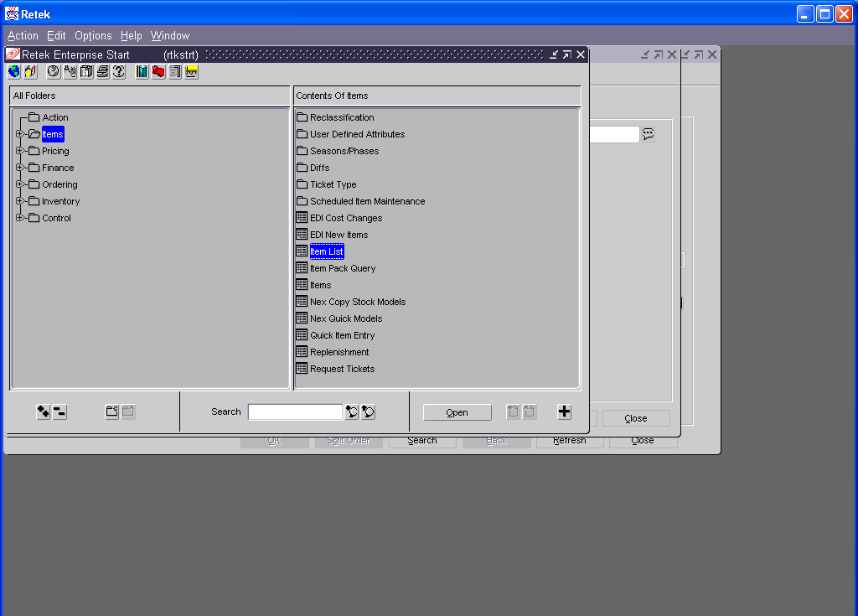Image resolution: width=858 pixels, height=616 pixels.
Task: Click the Search text input field
Action: click(296, 412)
